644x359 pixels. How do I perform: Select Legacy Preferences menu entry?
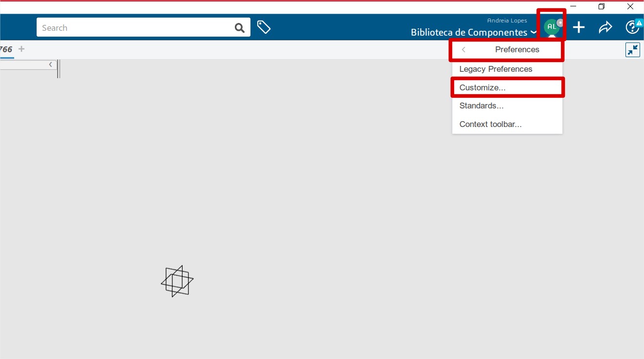496,69
